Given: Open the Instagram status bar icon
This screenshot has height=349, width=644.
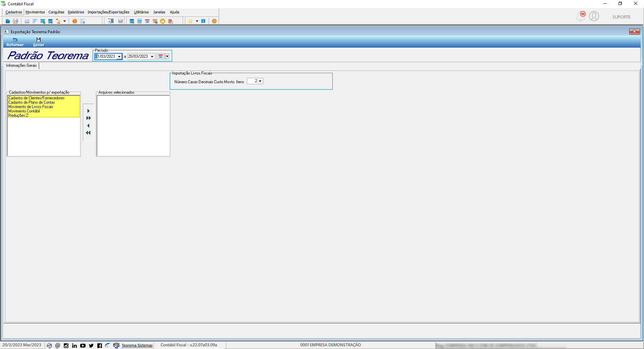Looking at the screenshot, I should click(x=66, y=345).
